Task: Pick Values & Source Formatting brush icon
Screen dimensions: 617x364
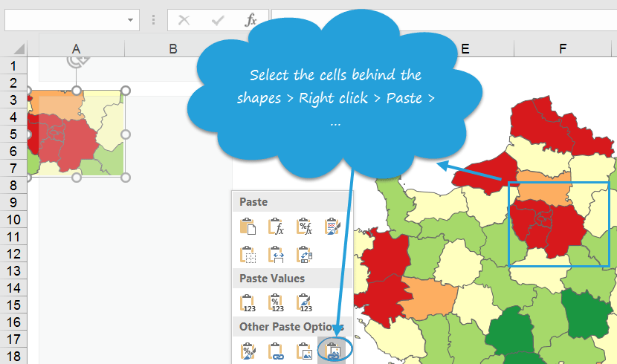Action: pos(305,302)
